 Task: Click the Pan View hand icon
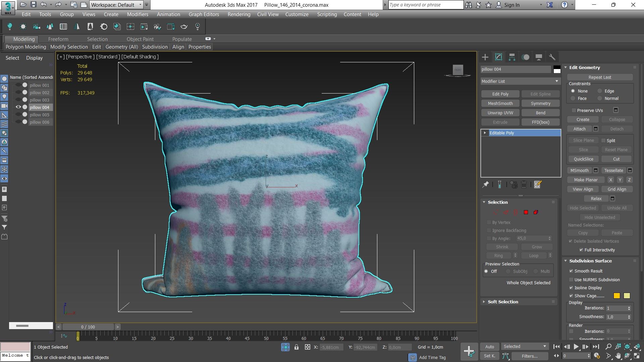(x=618, y=356)
